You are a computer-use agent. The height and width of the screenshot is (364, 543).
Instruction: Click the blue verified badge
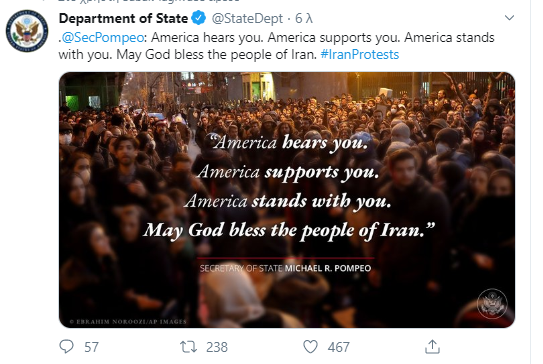point(199,18)
